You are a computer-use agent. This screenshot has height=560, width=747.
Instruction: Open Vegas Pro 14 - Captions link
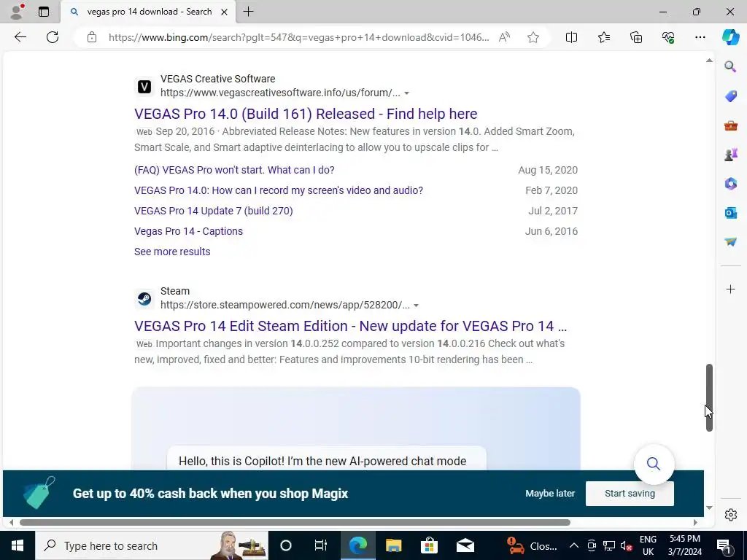click(x=188, y=231)
